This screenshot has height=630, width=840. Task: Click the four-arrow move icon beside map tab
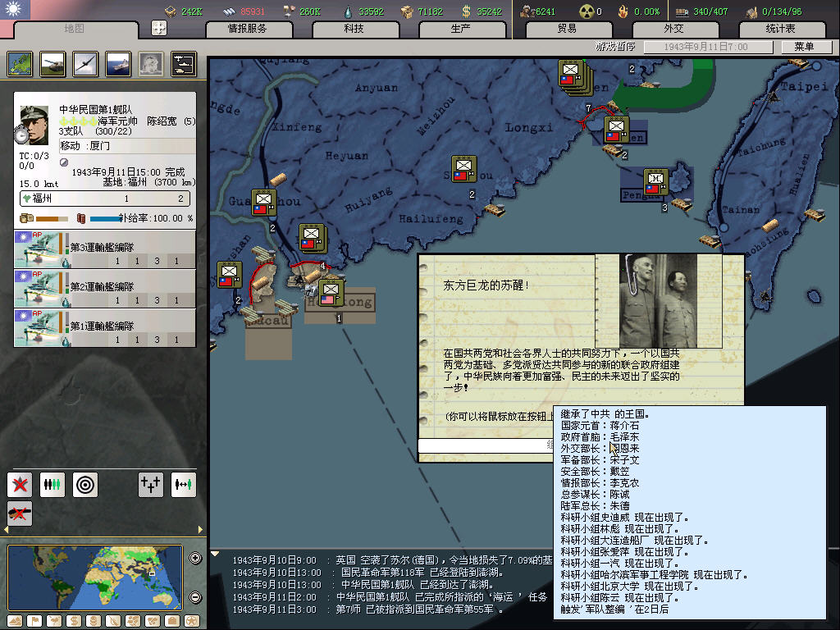[x=159, y=28]
